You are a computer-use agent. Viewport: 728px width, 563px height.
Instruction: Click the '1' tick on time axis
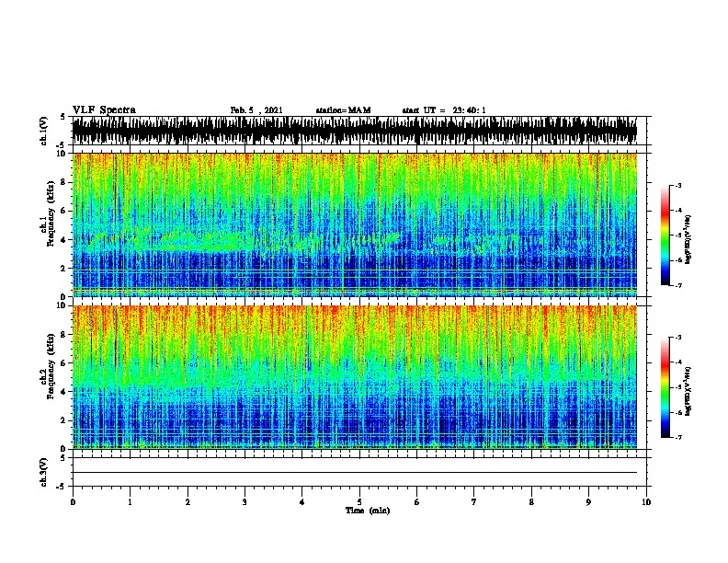click(130, 502)
